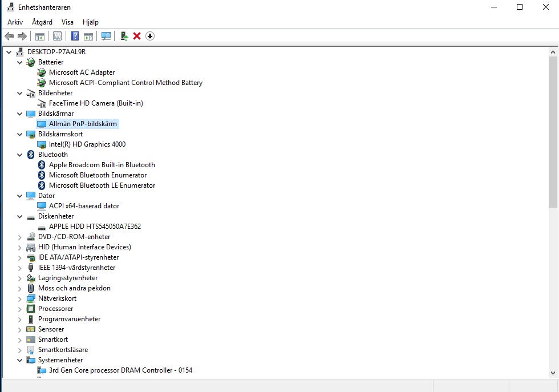Toggle the console tree pane toolbar icon
Screen dimensions: 559x392
[x=39, y=36]
